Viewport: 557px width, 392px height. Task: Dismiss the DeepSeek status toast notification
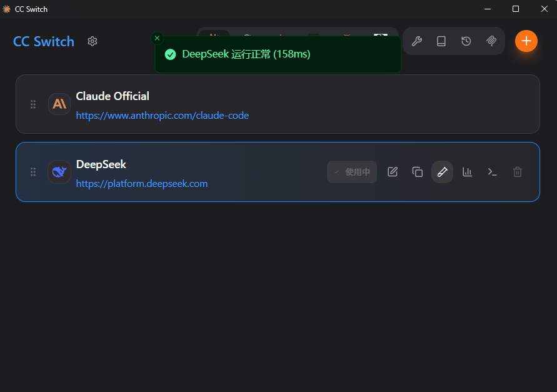[x=157, y=38]
